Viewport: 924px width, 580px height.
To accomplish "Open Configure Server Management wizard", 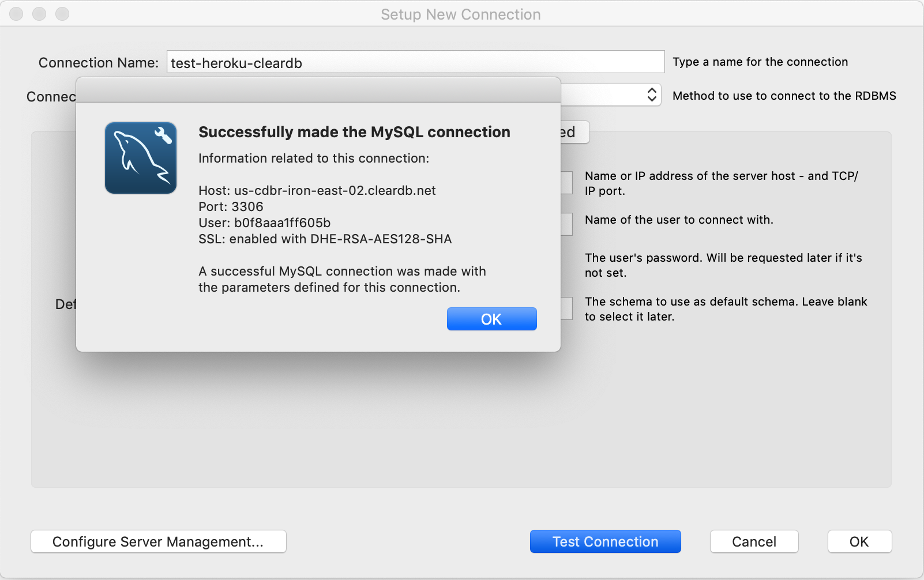I will [x=158, y=541].
